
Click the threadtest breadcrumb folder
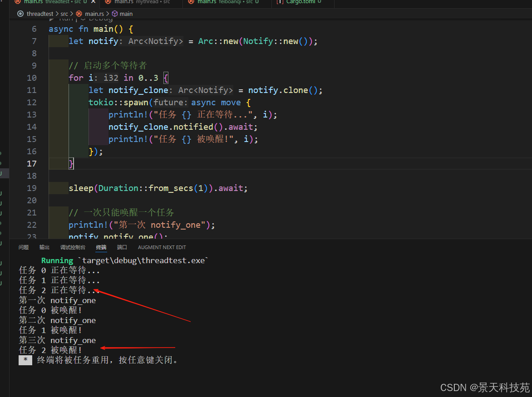tap(39, 14)
